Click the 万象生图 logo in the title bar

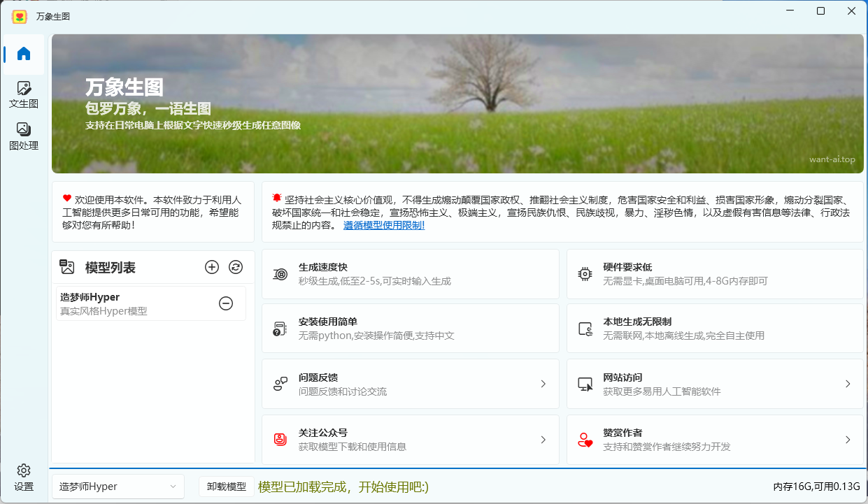20,17
